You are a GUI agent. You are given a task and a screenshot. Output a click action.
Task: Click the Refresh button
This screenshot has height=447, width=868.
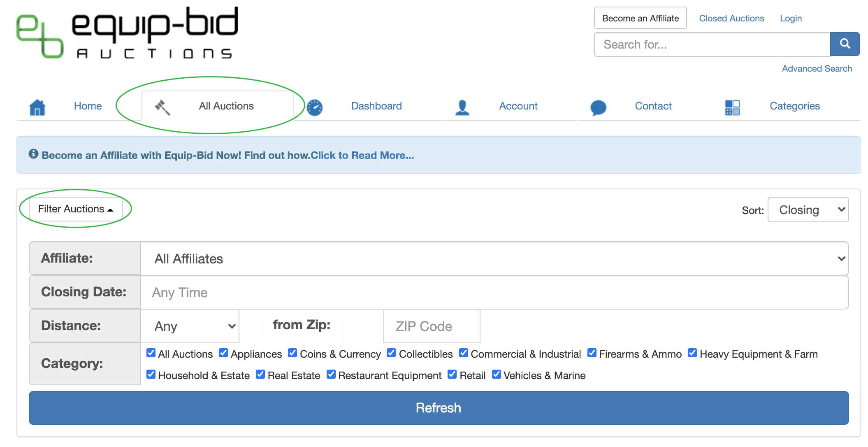pyautogui.click(x=439, y=408)
